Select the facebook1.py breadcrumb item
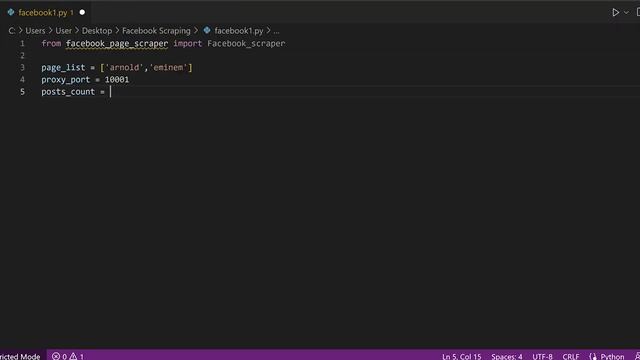This screenshot has height=360, width=640. [239, 31]
